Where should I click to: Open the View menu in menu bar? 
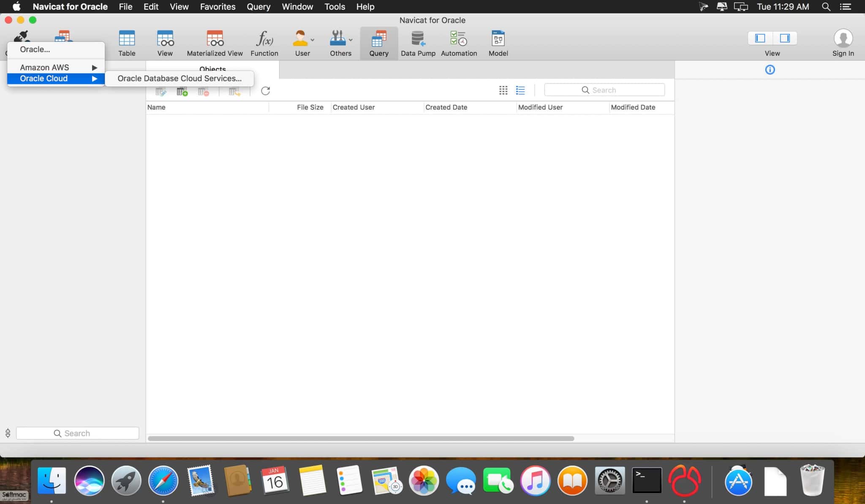[179, 6]
